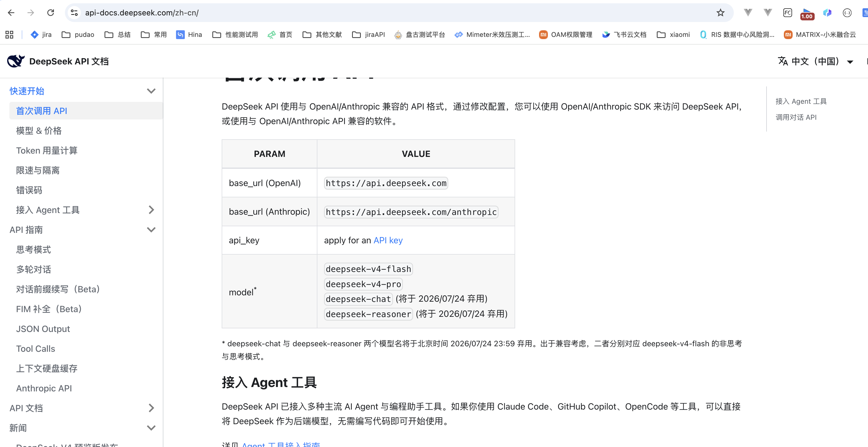Expand the API 文档 sidebar section
The height and width of the screenshot is (447, 868).
coord(151,408)
